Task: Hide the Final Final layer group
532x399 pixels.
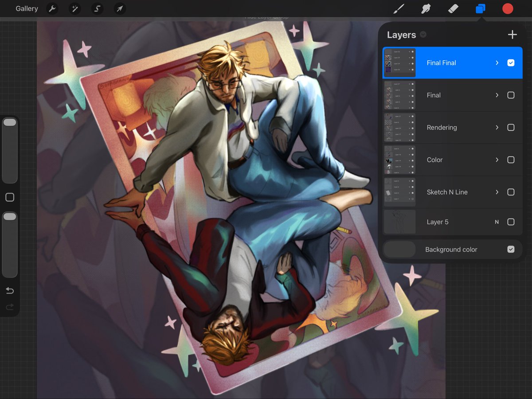Action: pyautogui.click(x=511, y=63)
